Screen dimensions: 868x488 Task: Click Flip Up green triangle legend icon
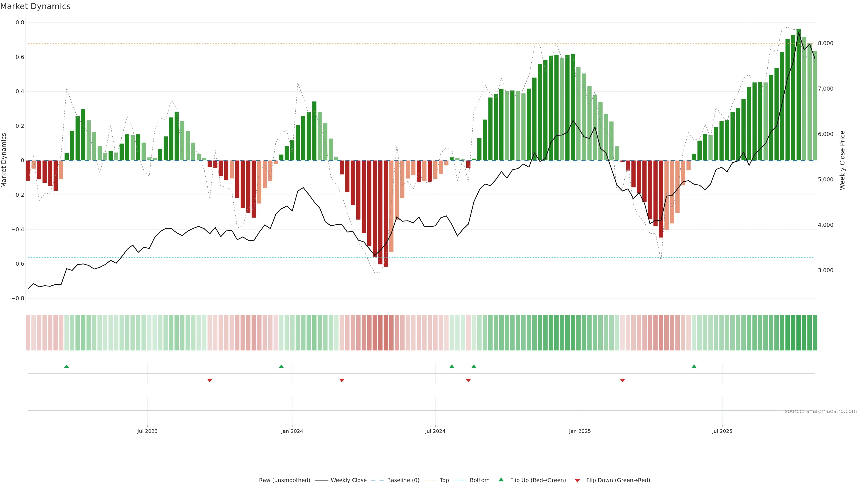[501, 480]
